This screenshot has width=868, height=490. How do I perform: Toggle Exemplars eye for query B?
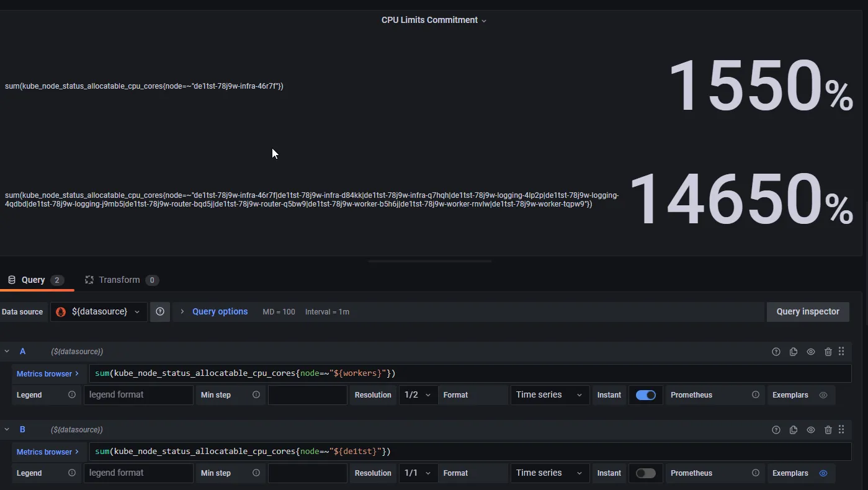(823, 473)
